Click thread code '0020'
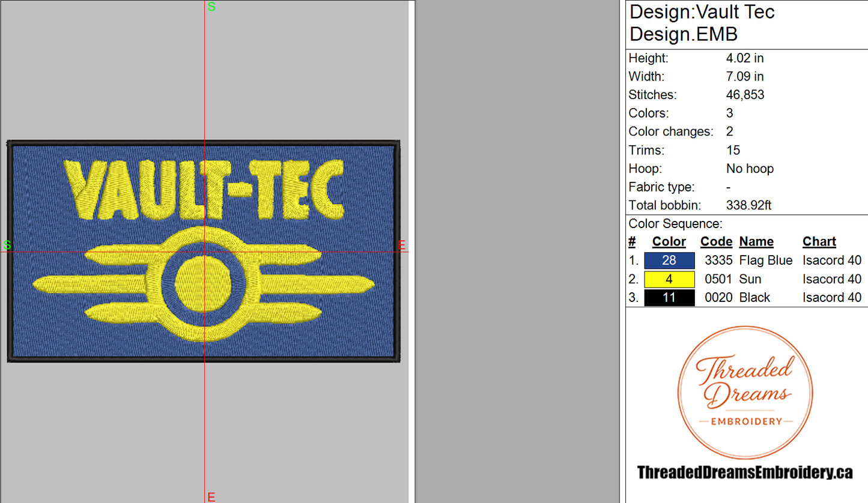 point(718,298)
